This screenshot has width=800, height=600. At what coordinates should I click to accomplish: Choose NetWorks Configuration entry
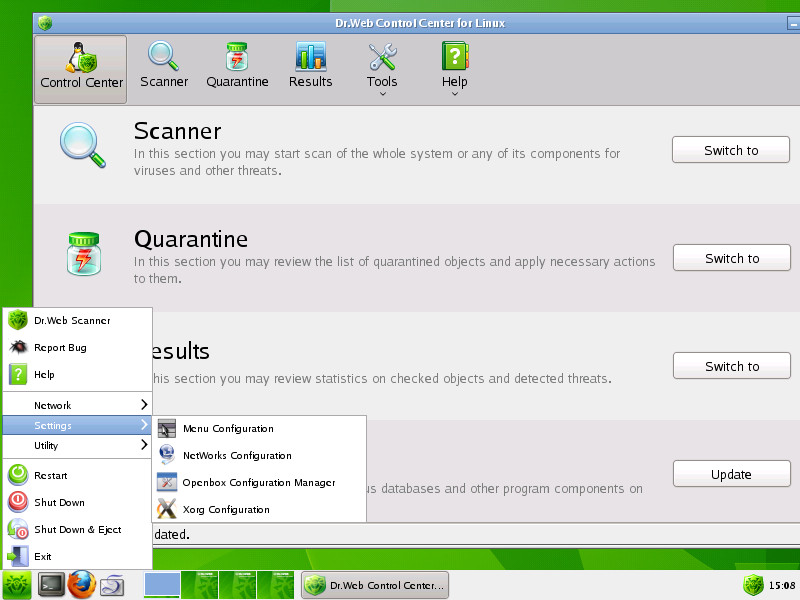click(259, 455)
